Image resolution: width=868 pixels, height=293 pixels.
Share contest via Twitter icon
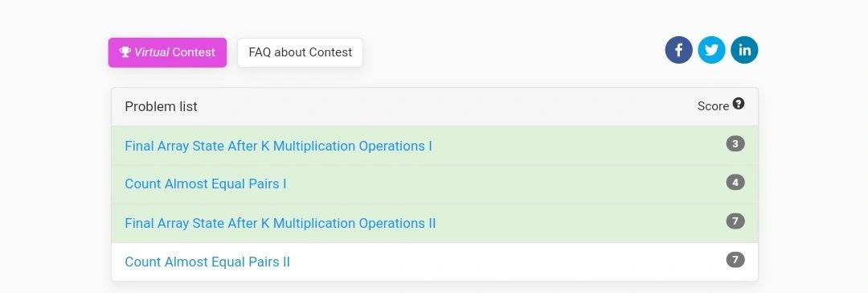click(711, 50)
